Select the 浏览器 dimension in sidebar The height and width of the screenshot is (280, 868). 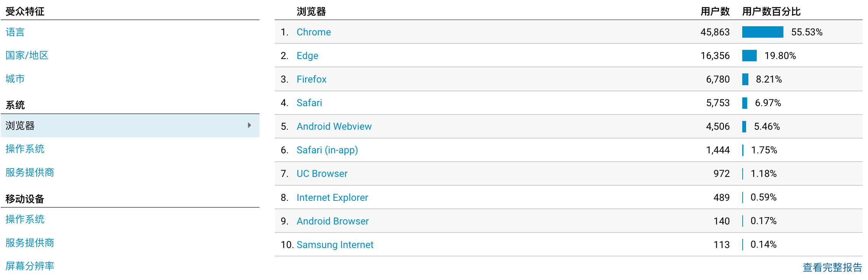(20, 126)
